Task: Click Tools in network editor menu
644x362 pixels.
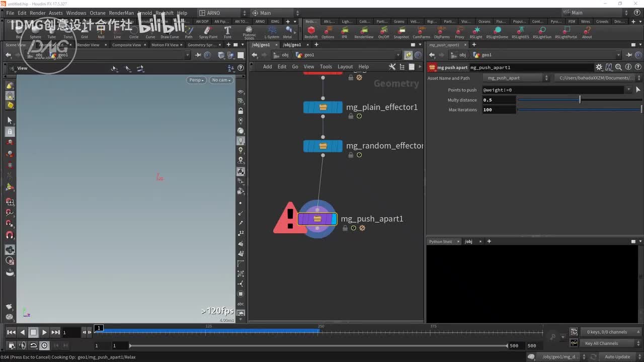Action: 326,66
